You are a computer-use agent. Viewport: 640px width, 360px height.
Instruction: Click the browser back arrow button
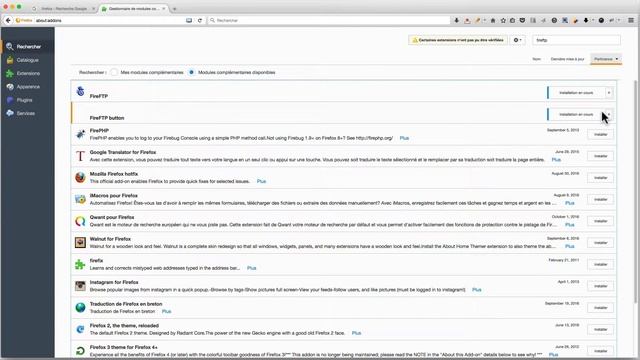point(8,20)
